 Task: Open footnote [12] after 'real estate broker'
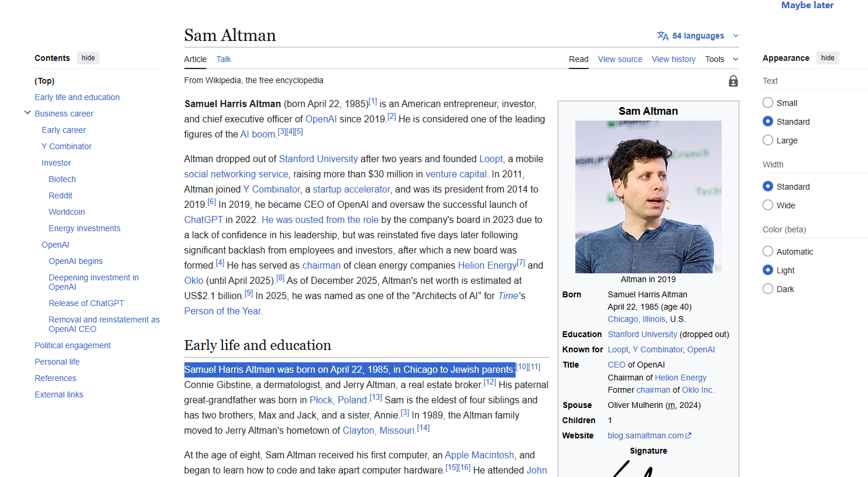(x=490, y=382)
